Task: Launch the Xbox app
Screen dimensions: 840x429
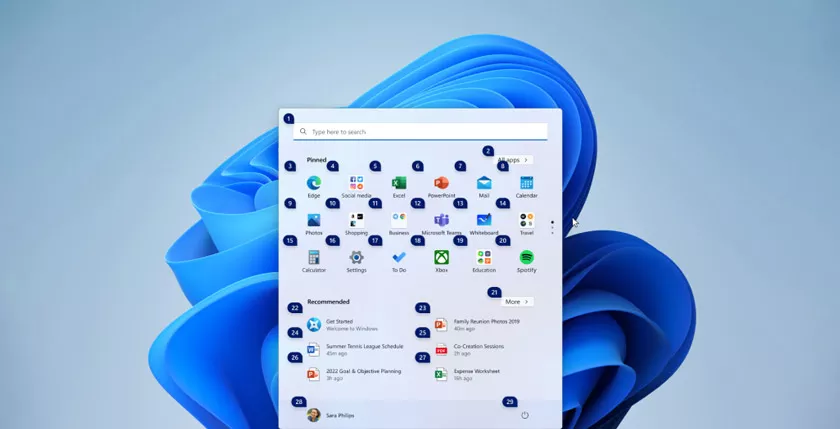Action: (x=441, y=257)
